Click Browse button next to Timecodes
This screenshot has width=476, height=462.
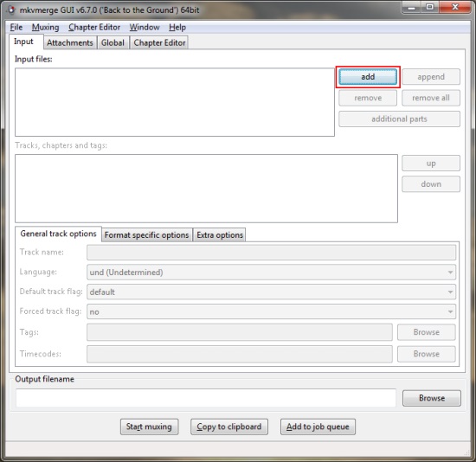pos(426,354)
